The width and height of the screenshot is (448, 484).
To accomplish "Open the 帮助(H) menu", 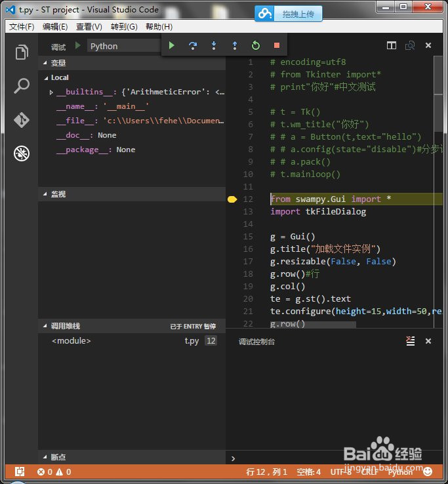I will pyautogui.click(x=159, y=27).
